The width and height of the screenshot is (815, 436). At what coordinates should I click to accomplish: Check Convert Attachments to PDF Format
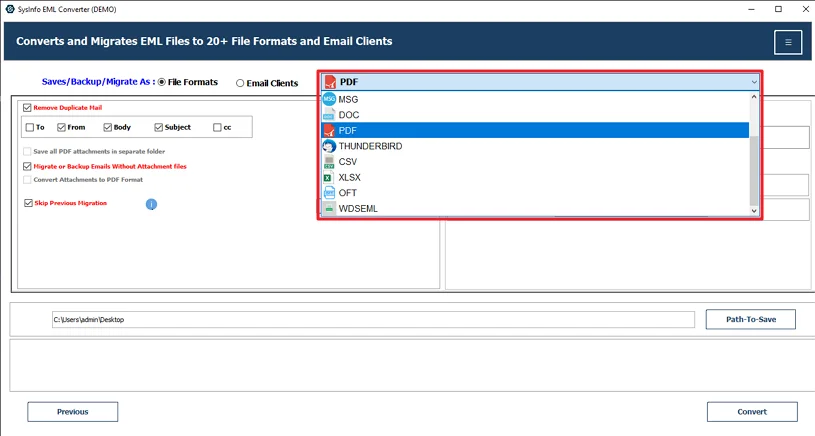click(x=27, y=180)
